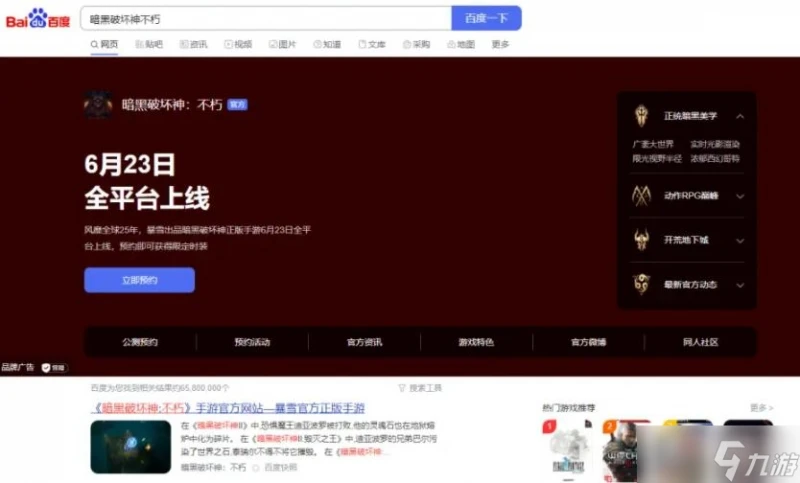The height and width of the screenshot is (483, 800).
Task: Click the shield 保障 badge icon
Action: point(54,368)
